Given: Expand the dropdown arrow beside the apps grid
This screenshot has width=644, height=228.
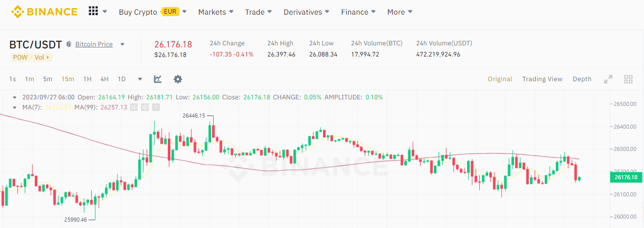Looking at the screenshot, I should (x=105, y=12).
